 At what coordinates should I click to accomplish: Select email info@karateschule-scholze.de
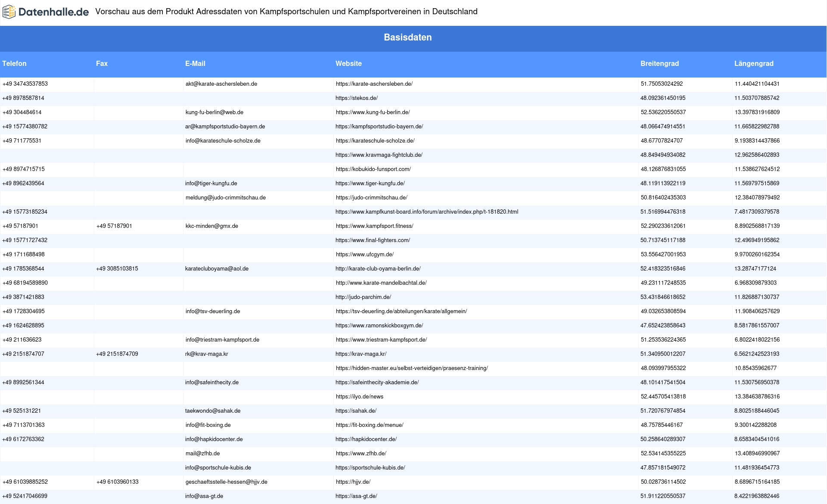pos(223,141)
